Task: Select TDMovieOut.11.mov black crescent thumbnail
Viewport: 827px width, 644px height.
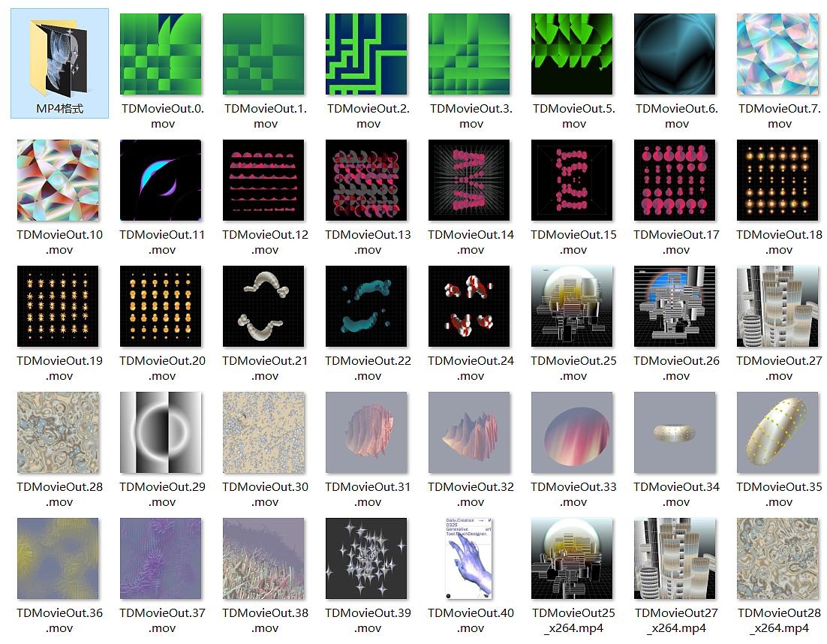Action: 161,180
